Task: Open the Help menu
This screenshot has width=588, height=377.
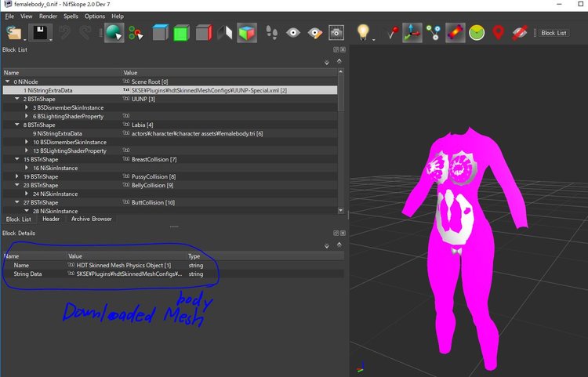Action: tap(118, 16)
